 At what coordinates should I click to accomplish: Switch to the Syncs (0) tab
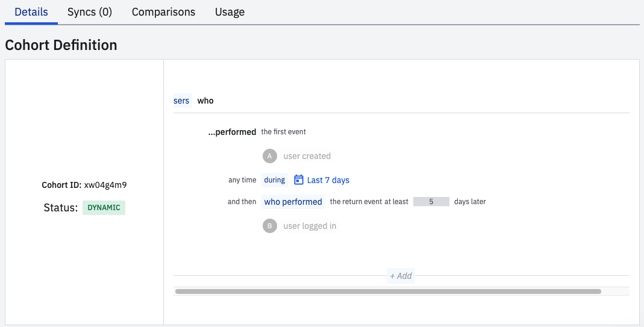tap(90, 12)
